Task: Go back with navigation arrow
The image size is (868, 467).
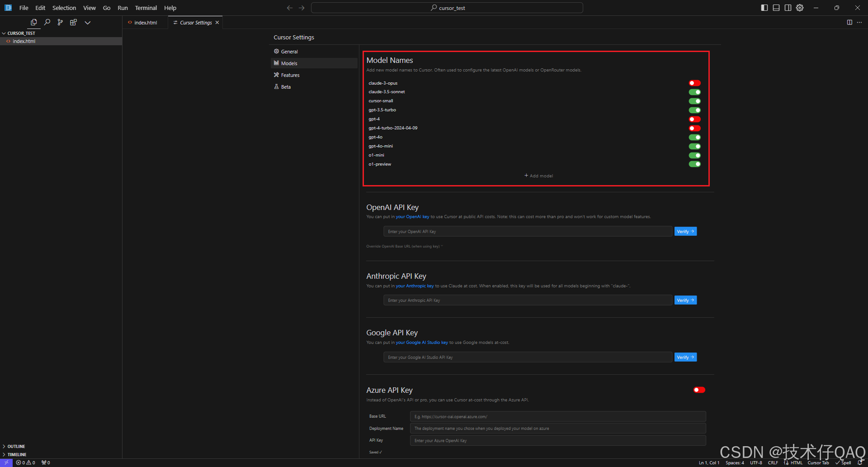Action: click(290, 8)
